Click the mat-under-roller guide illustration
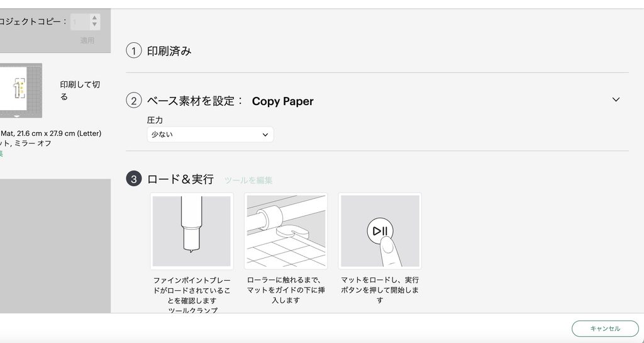 [x=286, y=231]
